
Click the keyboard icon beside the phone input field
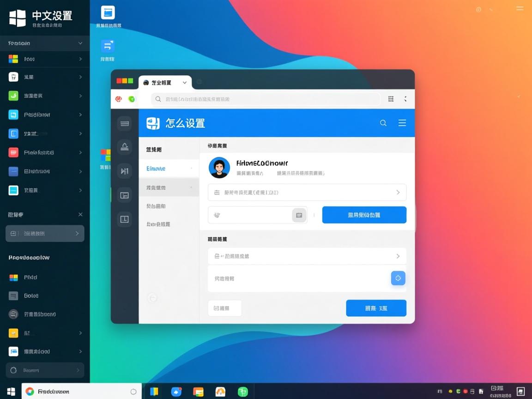pos(299,215)
